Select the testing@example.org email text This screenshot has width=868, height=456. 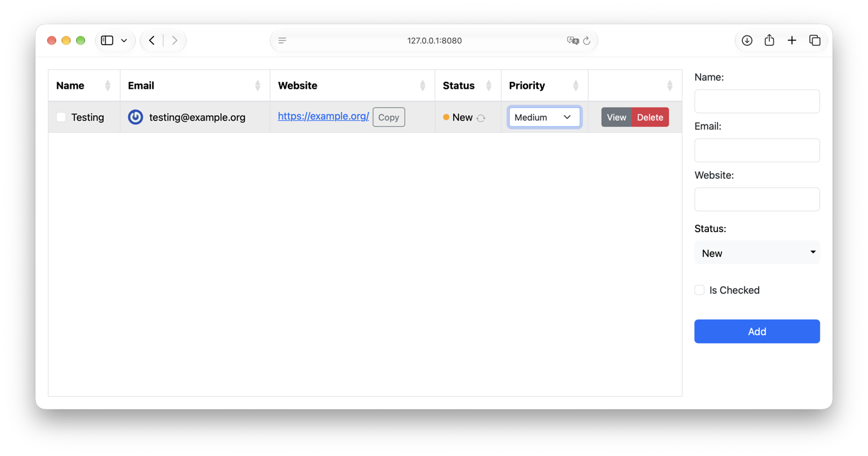pyautogui.click(x=197, y=118)
